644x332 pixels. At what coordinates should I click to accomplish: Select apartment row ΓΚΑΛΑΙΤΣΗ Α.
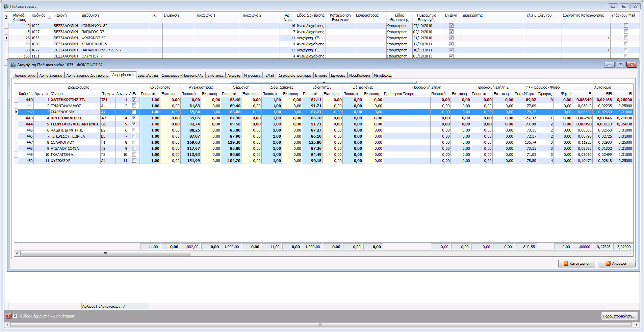[324, 155]
